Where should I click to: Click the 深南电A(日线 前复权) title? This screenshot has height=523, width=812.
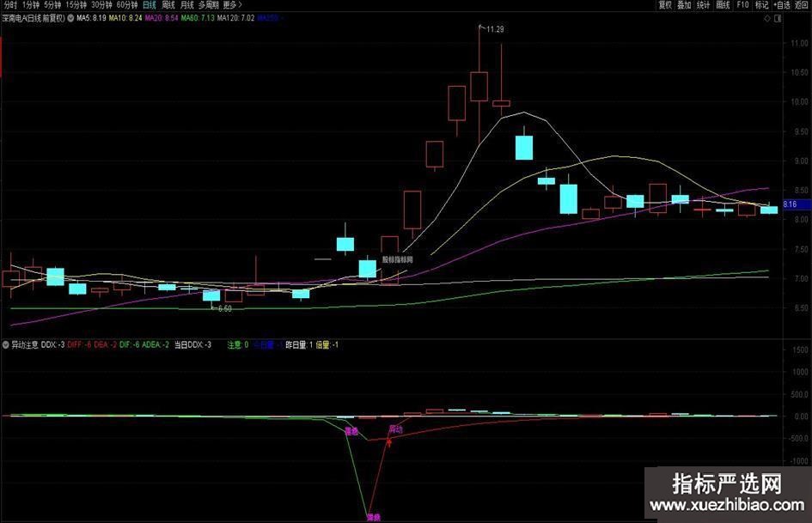[34, 18]
